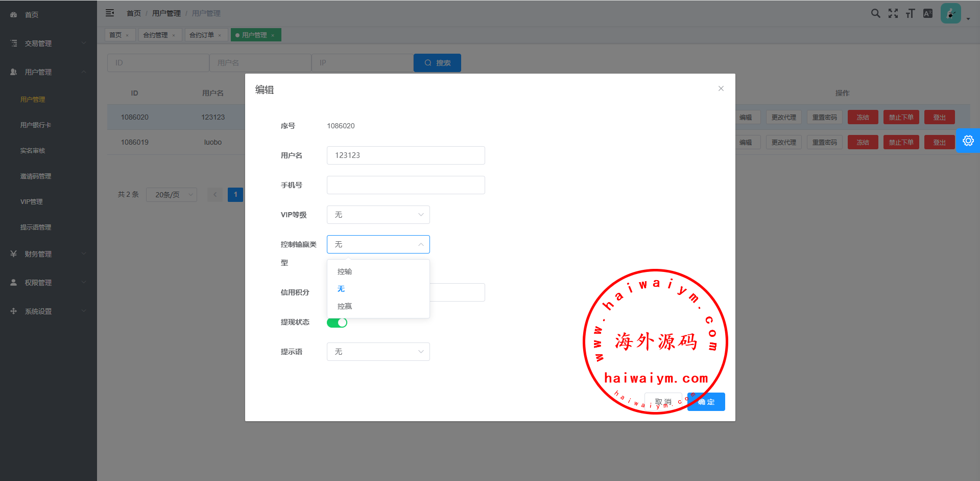
Task: Click the 确定 confirm button
Action: pos(706,402)
